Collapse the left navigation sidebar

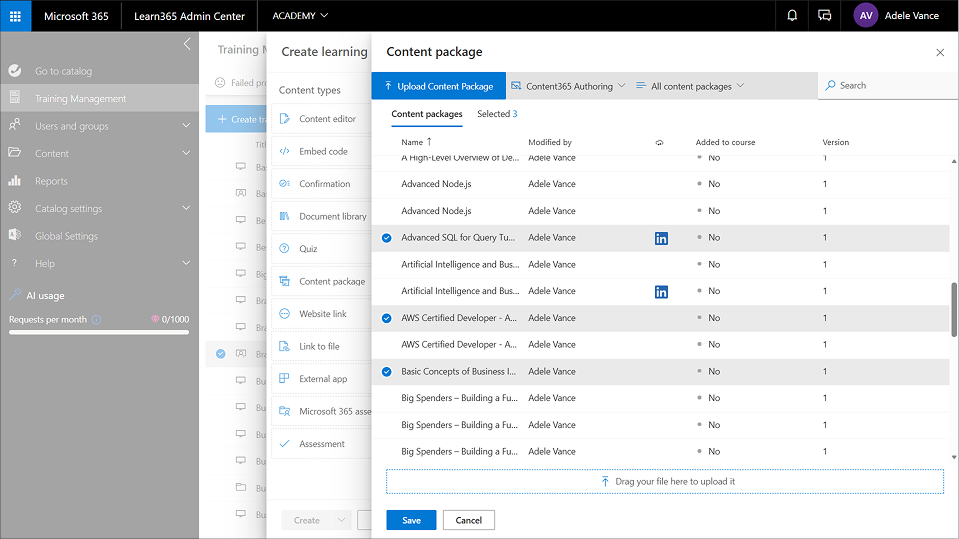coord(187,44)
